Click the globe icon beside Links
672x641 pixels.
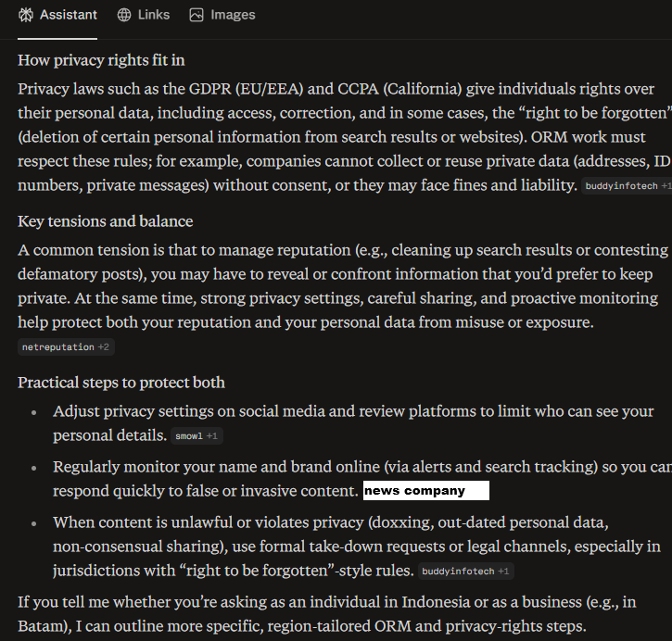124,15
